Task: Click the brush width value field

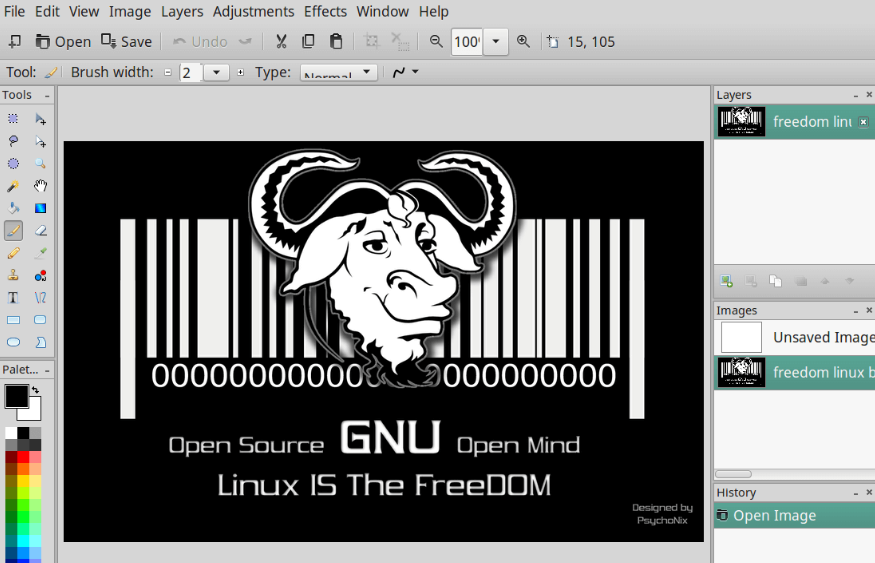Action: click(x=190, y=73)
